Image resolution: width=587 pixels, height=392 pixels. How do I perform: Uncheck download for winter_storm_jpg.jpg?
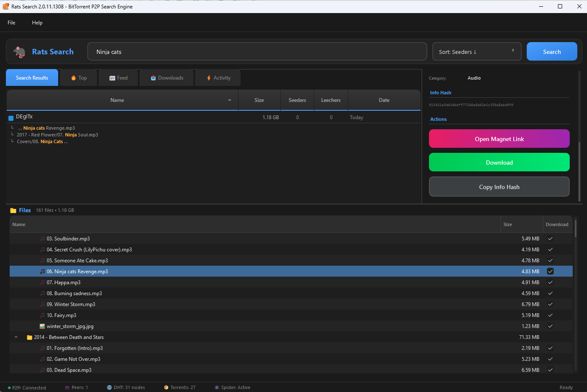[550, 326]
